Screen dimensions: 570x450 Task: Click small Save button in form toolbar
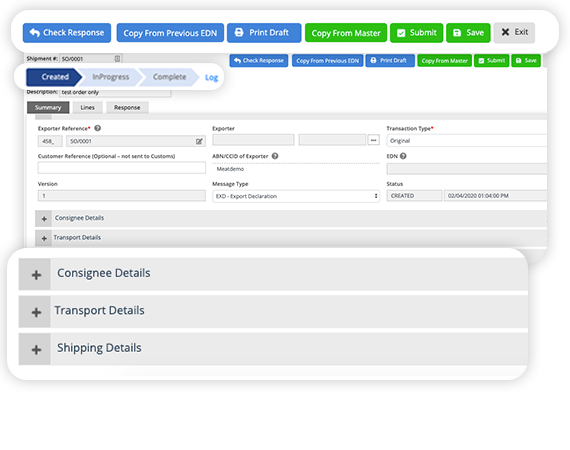point(526,61)
